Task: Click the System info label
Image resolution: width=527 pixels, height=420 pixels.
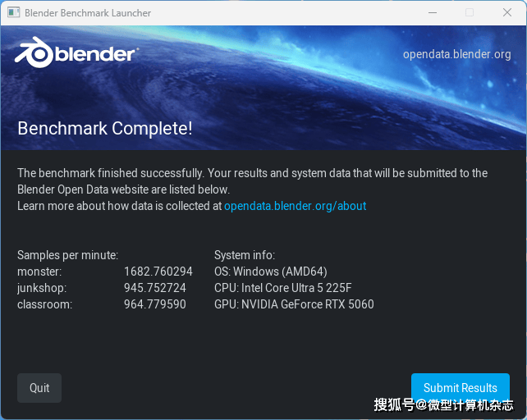Action: pyautogui.click(x=244, y=255)
